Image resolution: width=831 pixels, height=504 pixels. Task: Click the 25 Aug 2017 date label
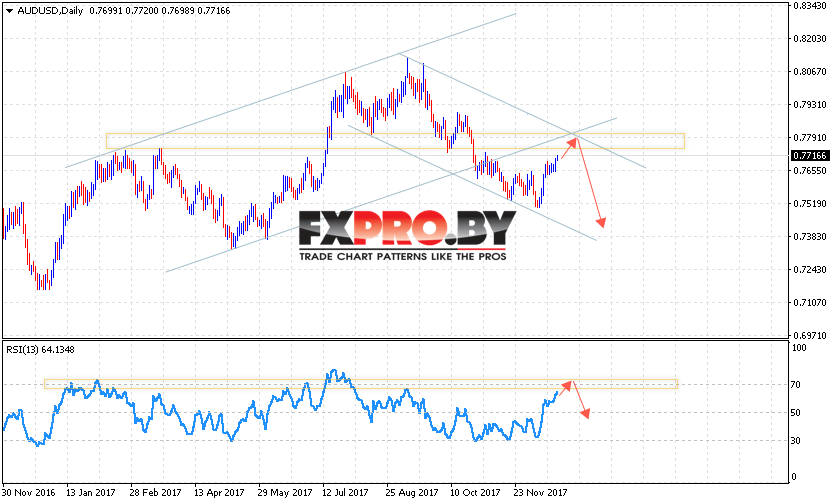point(412,493)
